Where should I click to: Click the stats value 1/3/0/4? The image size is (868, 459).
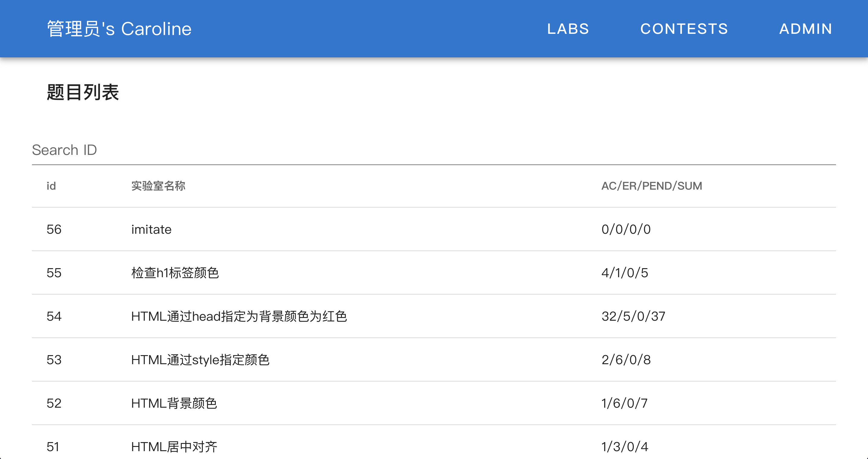pos(625,447)
